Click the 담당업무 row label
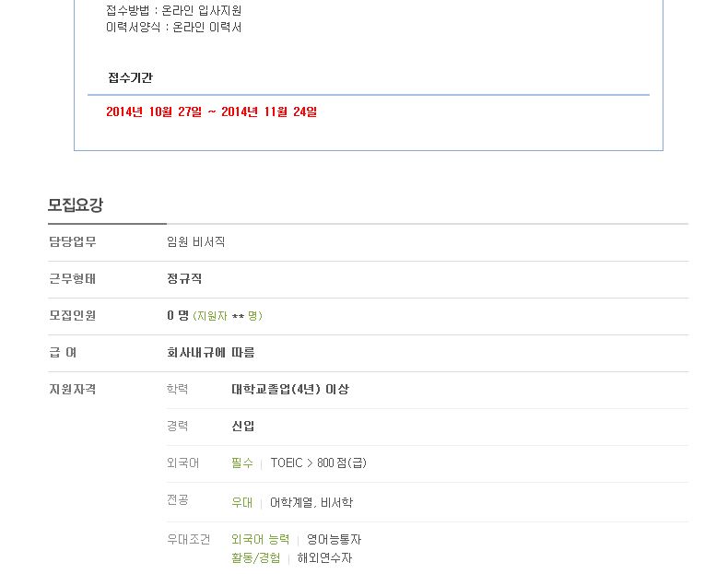 pyautogui.click(x=73, y=241)
